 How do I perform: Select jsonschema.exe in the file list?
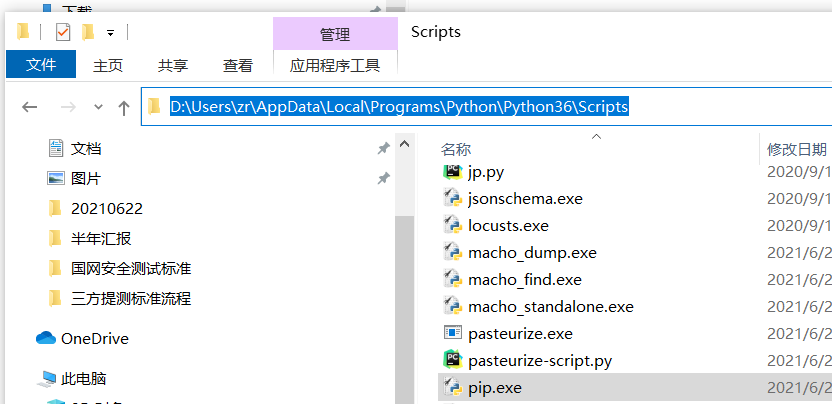point(525,199)
